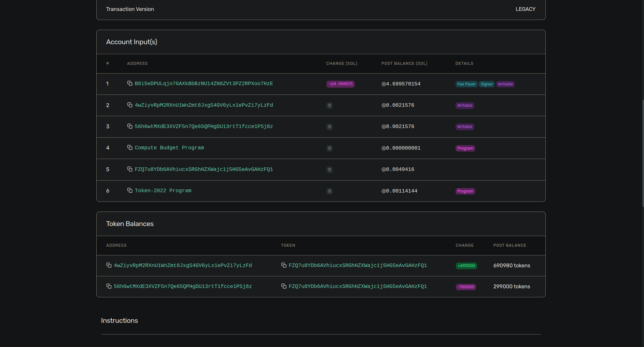This screenshot has height=347, width=644.
Task: Open FZQ7u8YDb6 account in row 5
Action: 204,169
